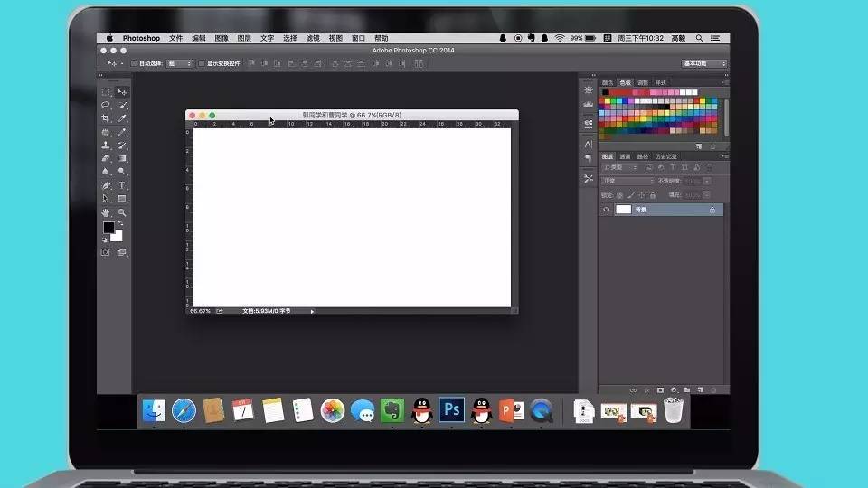Switch to the 样式 tab

point(660,82)
